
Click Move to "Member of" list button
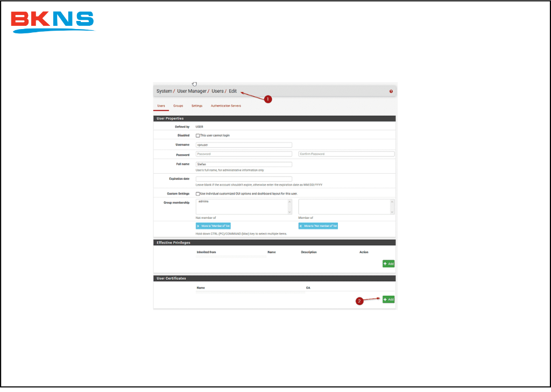[x=213, y=226]
